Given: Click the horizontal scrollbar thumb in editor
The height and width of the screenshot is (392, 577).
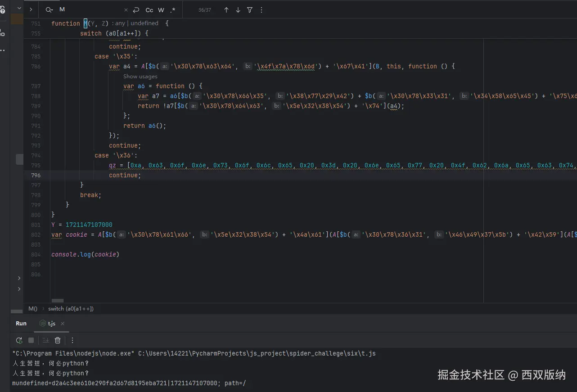Looking at the screenshot, I should tap(58, 301).
